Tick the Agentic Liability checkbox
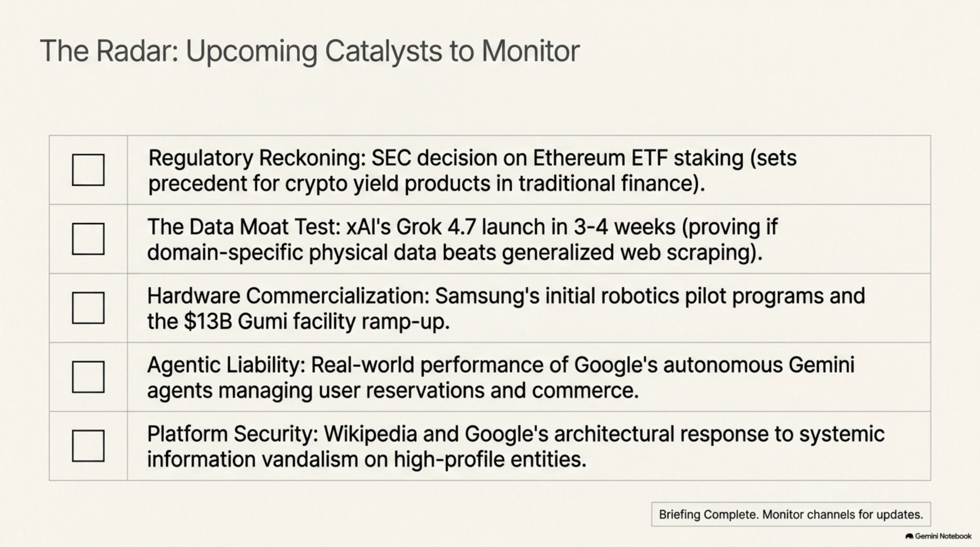The height and width of the screenshot is (547, 980). click(88, 377)
